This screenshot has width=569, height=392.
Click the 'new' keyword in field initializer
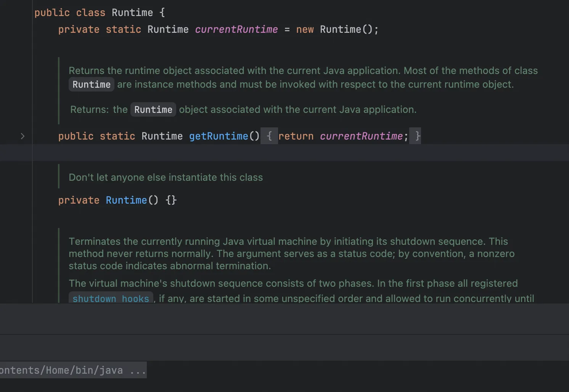[305, 29]
